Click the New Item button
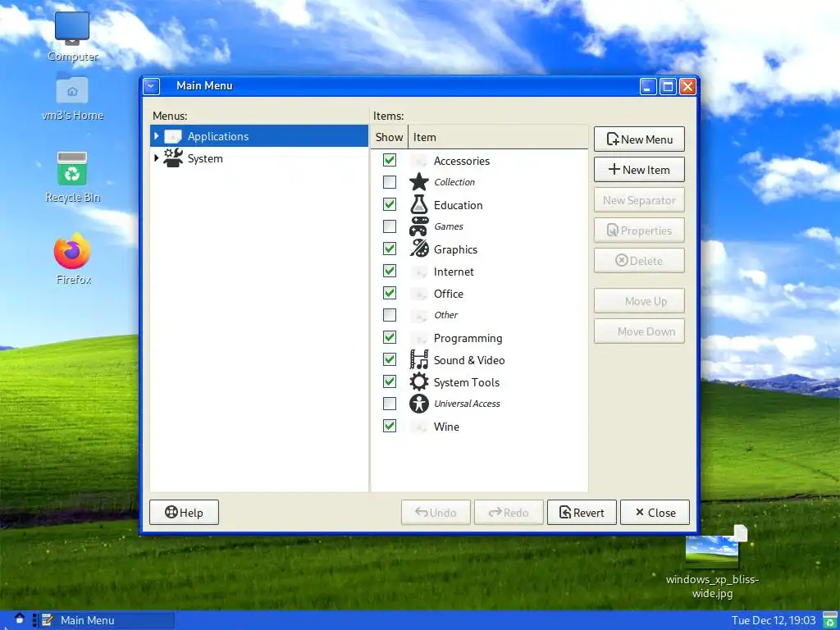This screenshot has height=630, width=840. point(639,170)
